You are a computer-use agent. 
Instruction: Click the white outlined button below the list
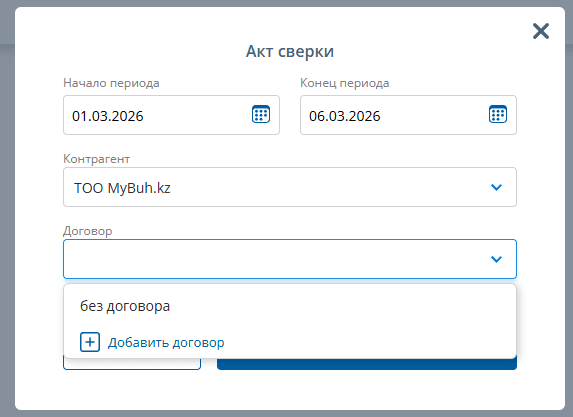(132, 364)
